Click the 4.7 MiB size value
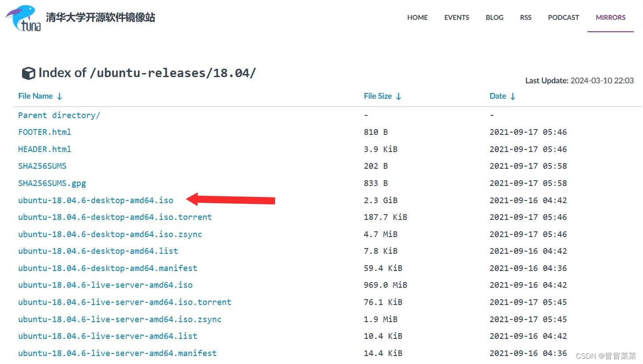The image size is (643, 364). tap(381, 234)
